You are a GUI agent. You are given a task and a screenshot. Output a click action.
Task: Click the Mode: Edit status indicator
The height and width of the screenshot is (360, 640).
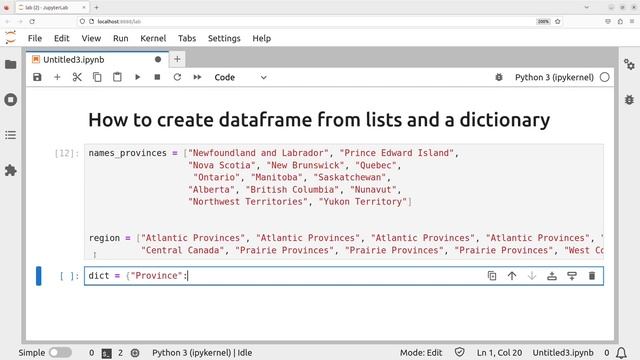click(421, 353)
